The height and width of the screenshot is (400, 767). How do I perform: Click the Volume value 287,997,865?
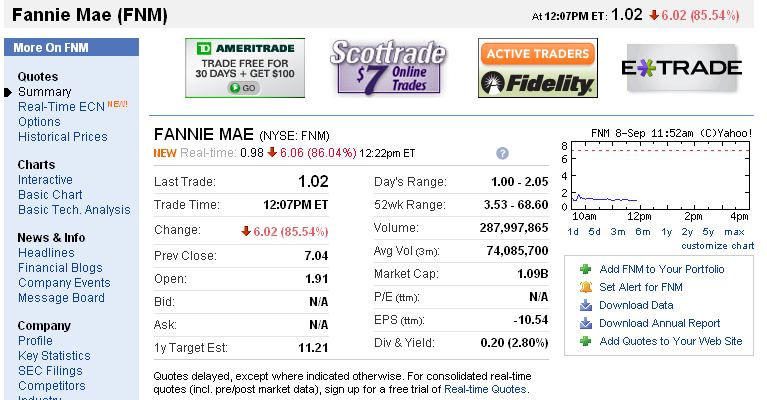tap(514, 228)
